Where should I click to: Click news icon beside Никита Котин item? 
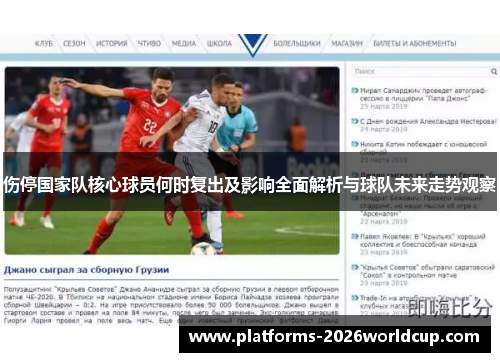click(x=355, y=144)
